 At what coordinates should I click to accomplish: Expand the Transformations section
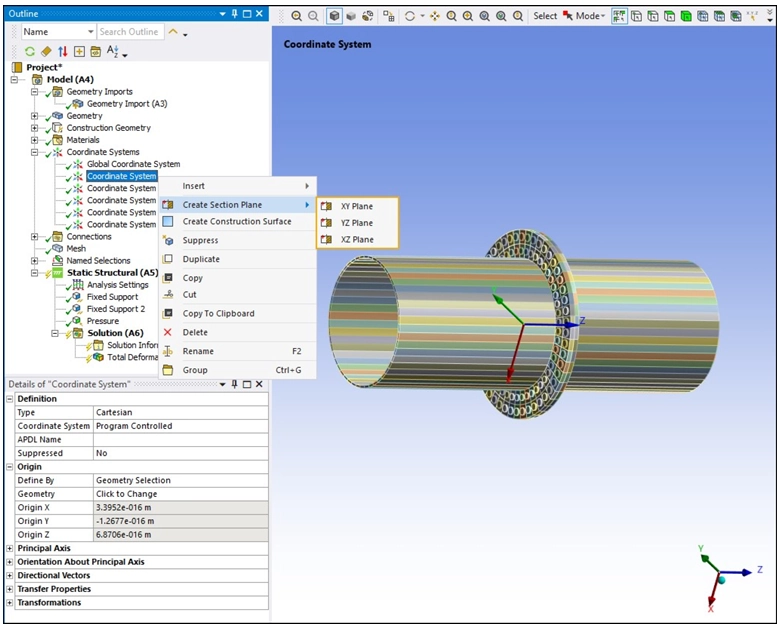[x=11, y=602]
